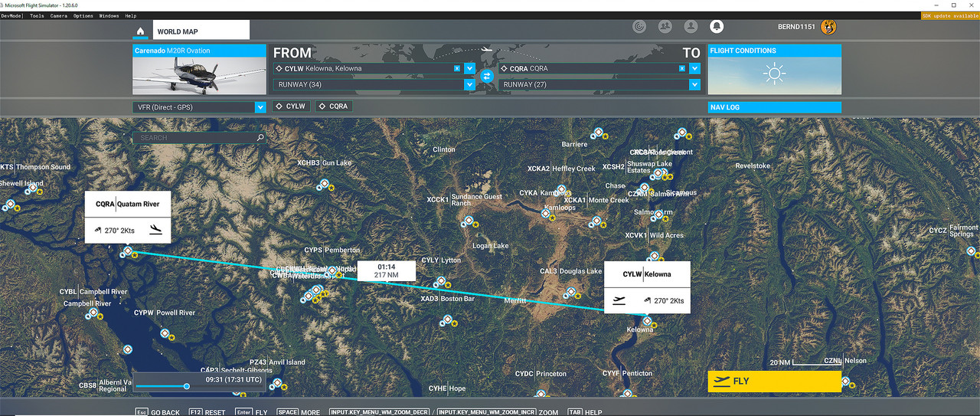Open the Tools menu
This screenshot has width=980, height=416.
click(37, 15)
